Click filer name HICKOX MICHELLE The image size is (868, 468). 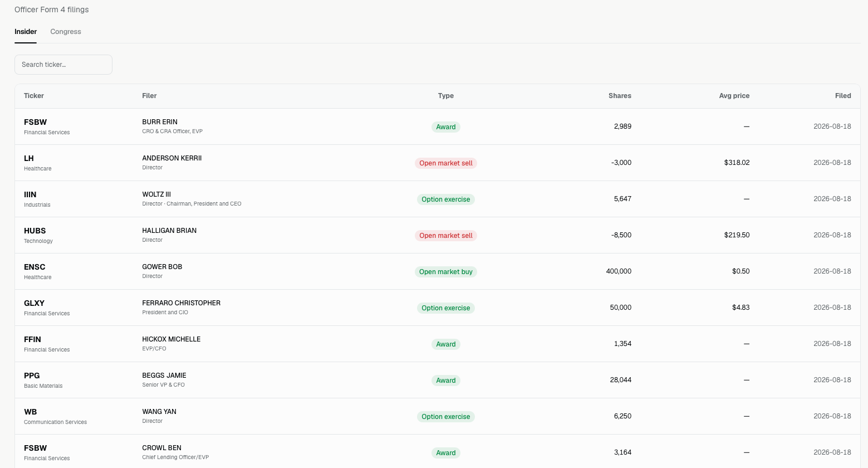click(x=171, y=339)
